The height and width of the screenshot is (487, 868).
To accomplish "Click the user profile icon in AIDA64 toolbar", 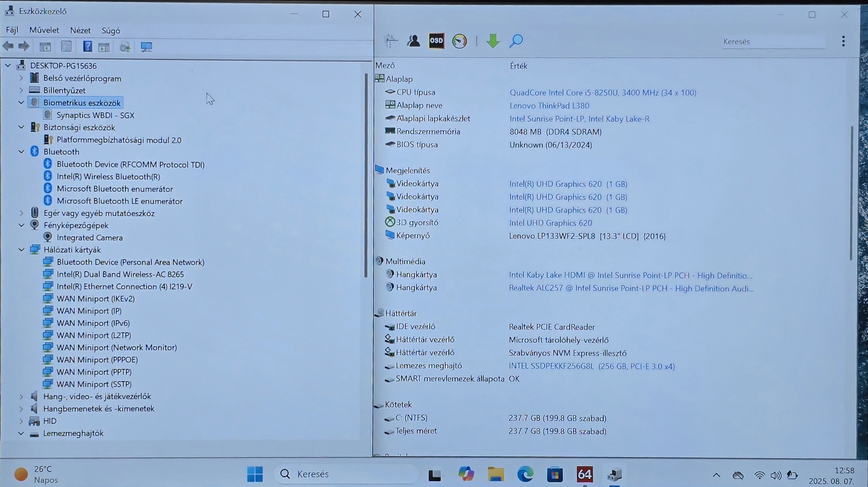I will 413,41.
